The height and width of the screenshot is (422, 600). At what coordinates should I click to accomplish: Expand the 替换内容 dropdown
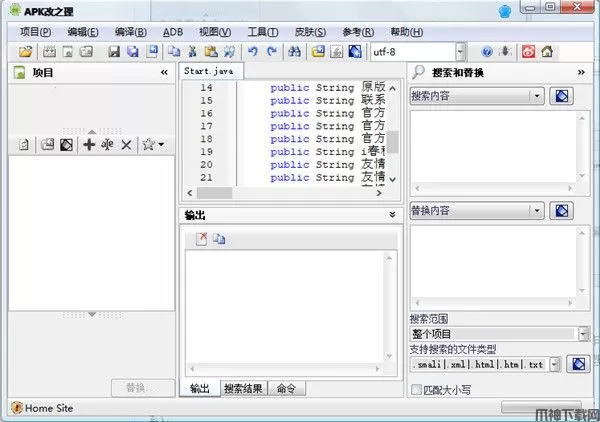point(537,210)
